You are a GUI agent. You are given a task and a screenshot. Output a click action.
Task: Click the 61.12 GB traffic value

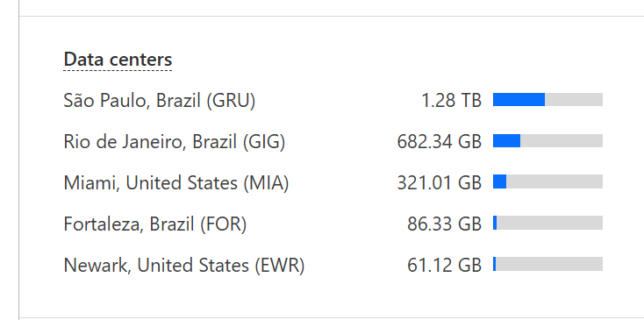444,265
